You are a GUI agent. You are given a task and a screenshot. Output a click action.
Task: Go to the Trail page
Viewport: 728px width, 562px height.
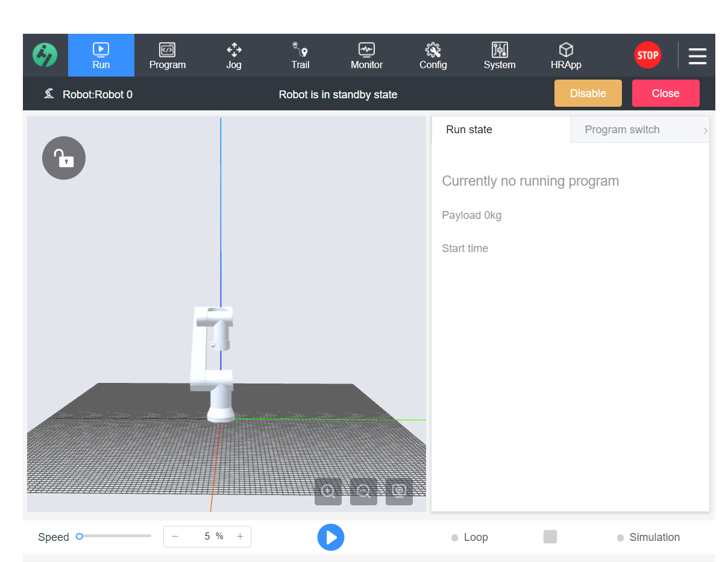[300, 55]
